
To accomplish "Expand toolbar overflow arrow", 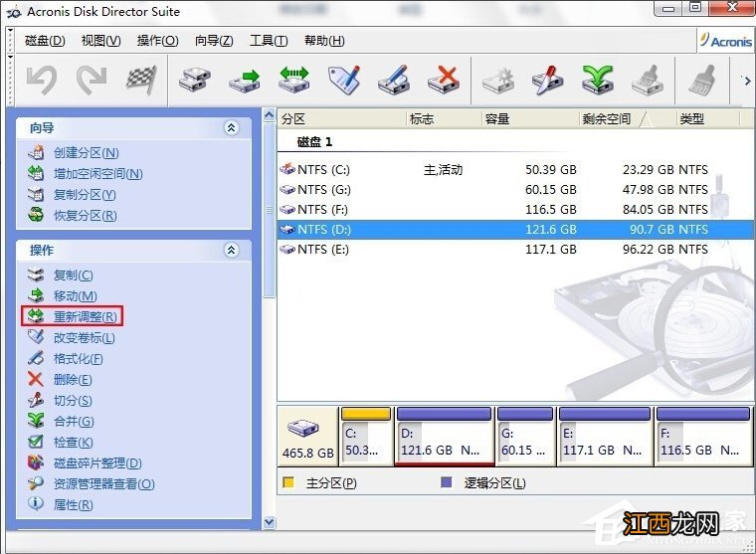I will pyautogui.click(x=746, y=81).
